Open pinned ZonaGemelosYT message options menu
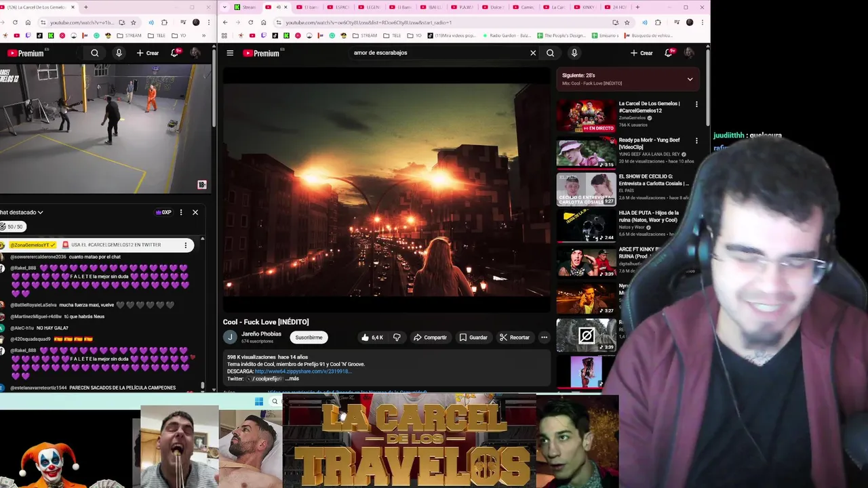Viewport: 868px width, 488px height. 186,245
